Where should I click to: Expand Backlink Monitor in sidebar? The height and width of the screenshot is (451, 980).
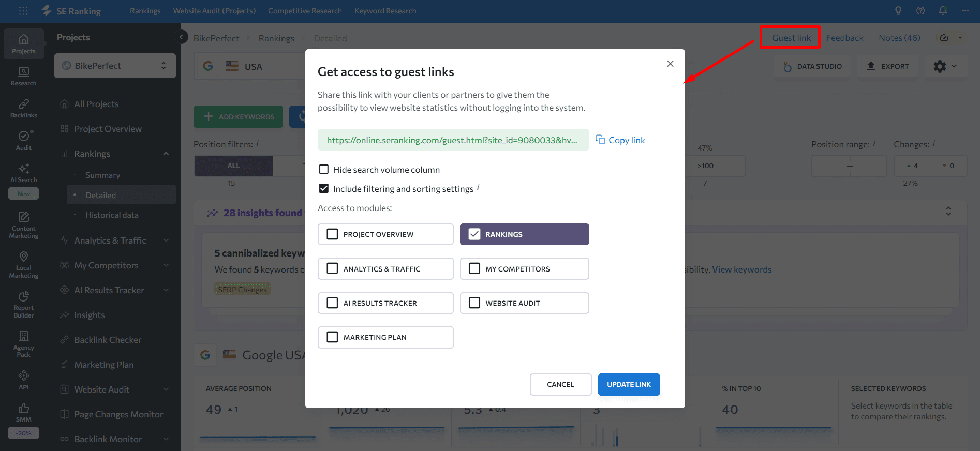(166, 439)
